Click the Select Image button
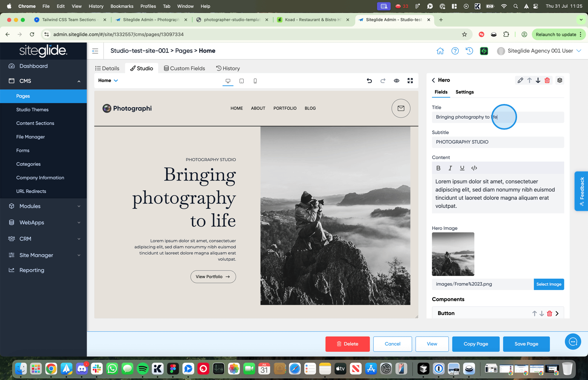Image resolution: width=588 pixels, height=380 pixels. [549, 284]
